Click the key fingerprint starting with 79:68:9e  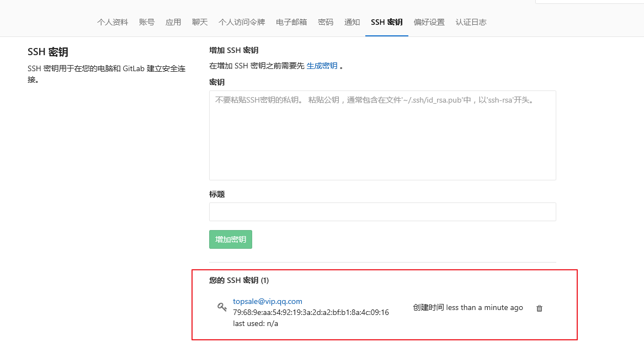tap(311, 312)
